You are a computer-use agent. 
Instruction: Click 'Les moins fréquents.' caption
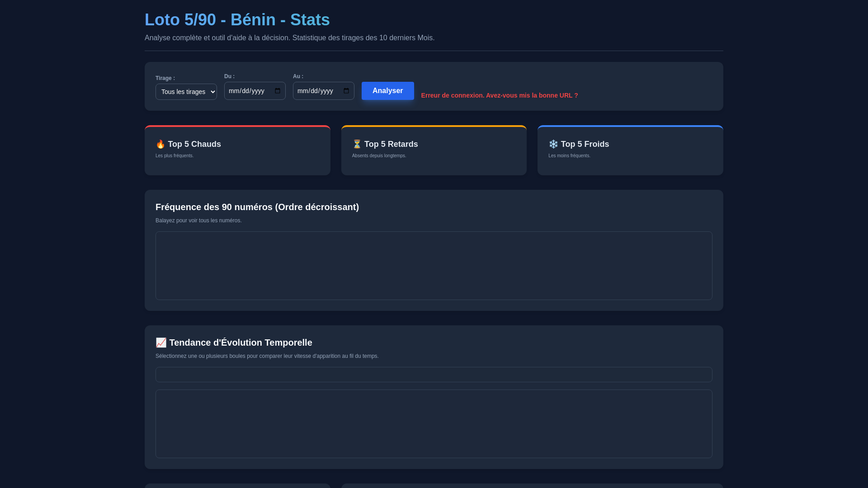[569, 156]
